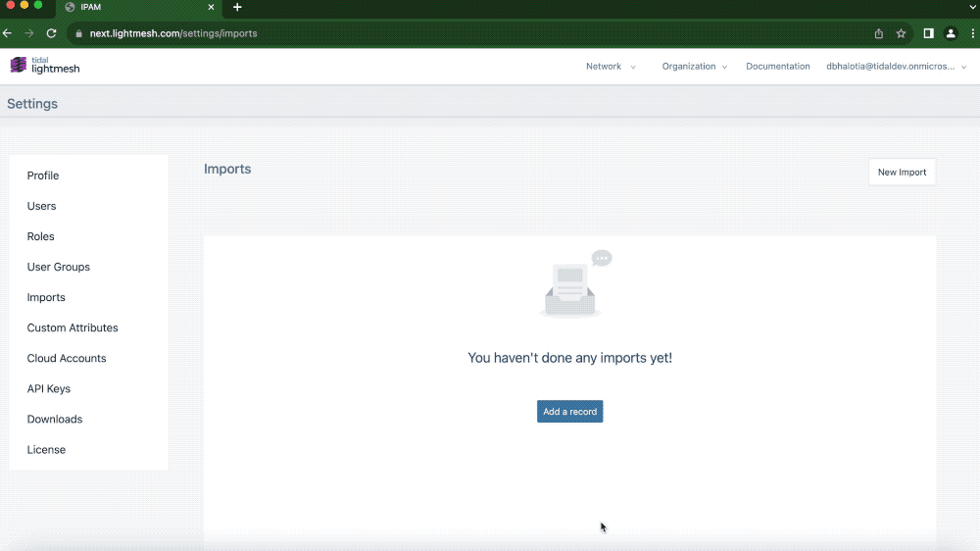Click the share page icon in address bar

coord(879,33)
